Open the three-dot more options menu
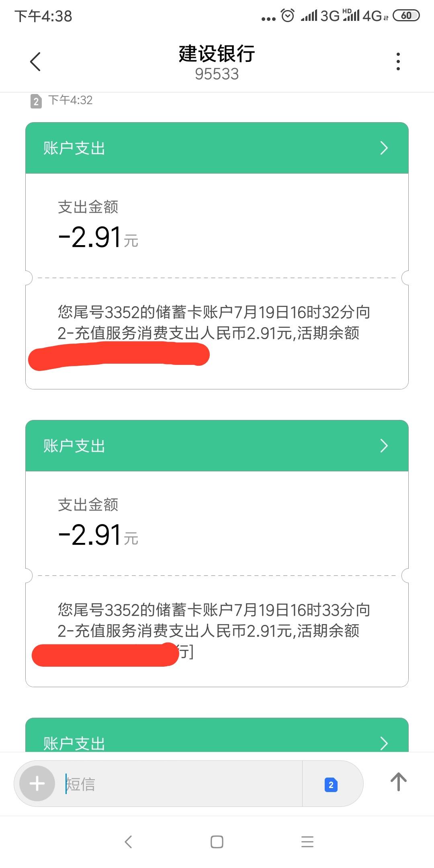The height and width of the screenshot is (868, 434). coord(398,62)
